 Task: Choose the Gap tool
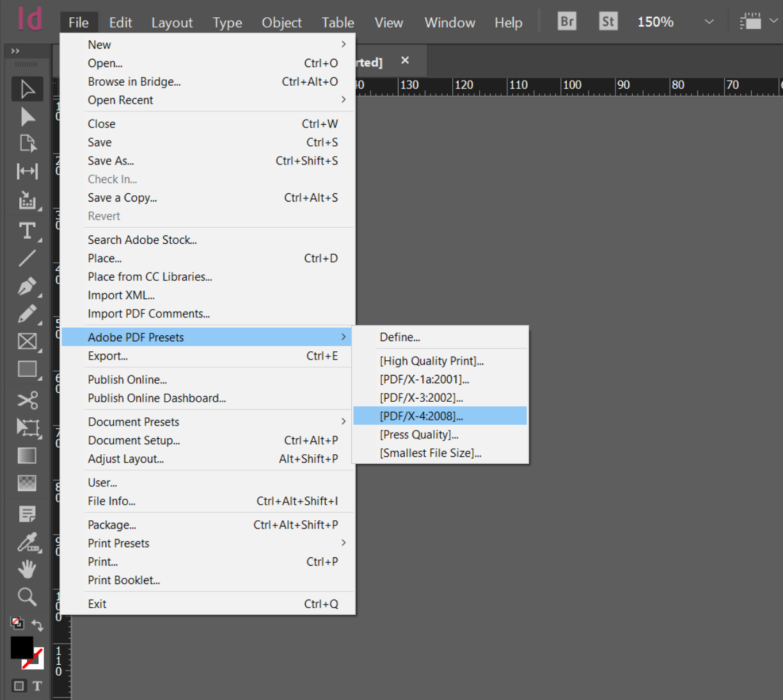click(x=27, y=171)
